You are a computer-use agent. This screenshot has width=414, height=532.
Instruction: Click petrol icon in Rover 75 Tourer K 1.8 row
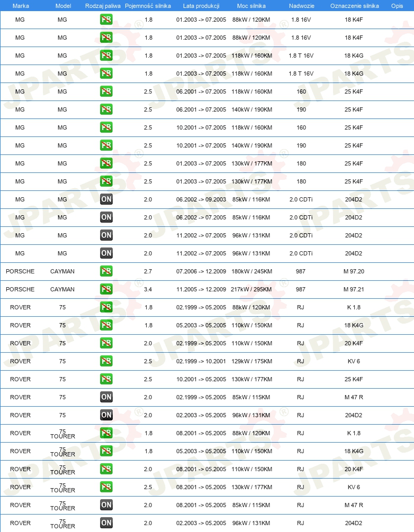pyautogui.click(x=106, y=433)
